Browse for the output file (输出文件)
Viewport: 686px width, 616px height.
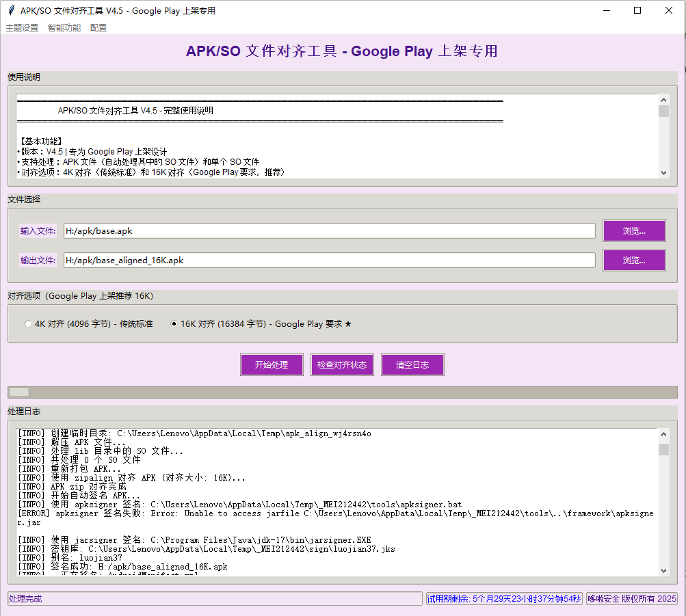pos(635,260)
